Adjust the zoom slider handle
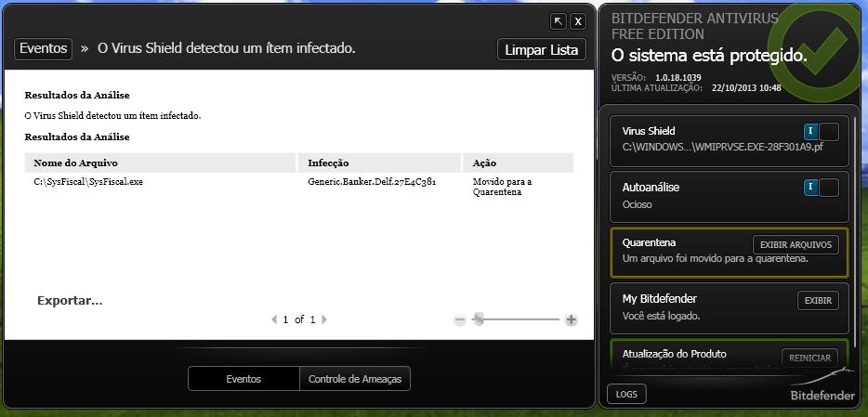This screenshot has width=868, height=417. 479,319
